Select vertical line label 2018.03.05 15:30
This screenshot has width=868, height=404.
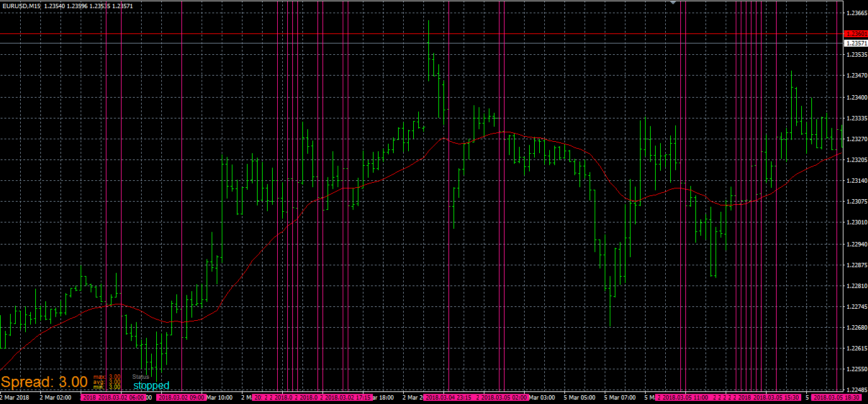(x=777, y=398)
